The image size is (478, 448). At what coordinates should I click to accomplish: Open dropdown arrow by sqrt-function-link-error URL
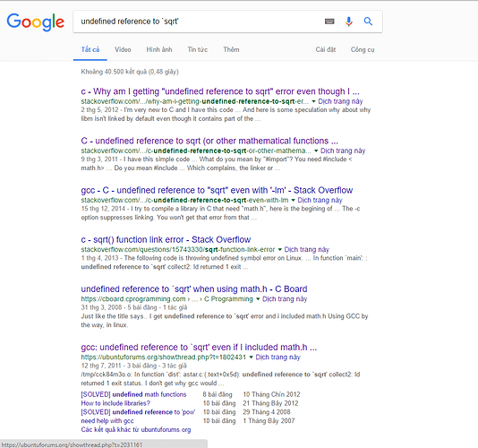pos(280,250)
